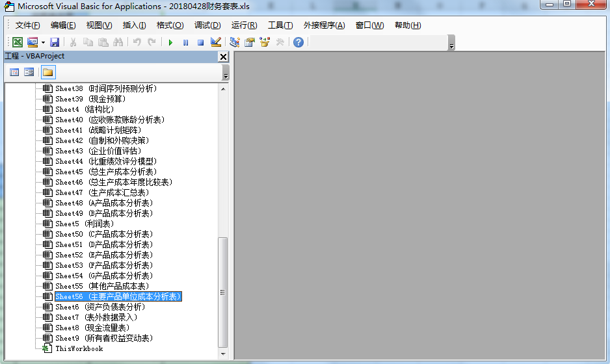
Task: Click the Redo arrow icon
Action: pyautogui.click(x=152, y=42)
